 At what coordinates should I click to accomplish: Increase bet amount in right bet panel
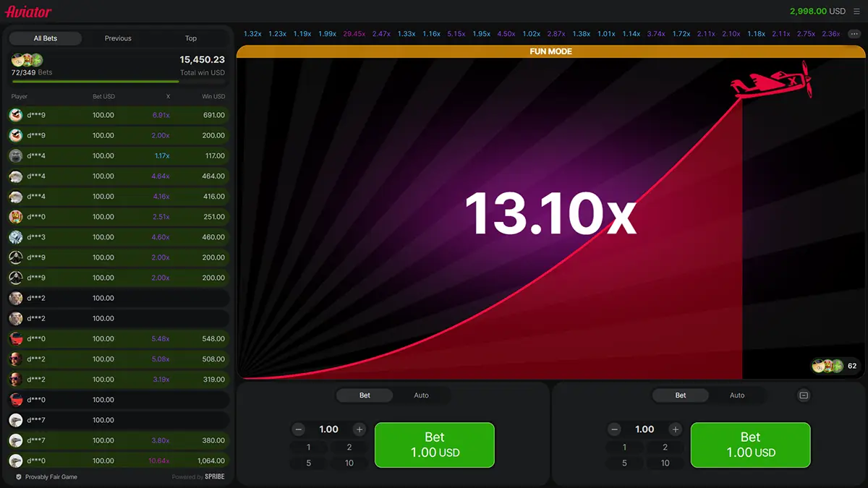pyautogui.click(x=676, y=429)
